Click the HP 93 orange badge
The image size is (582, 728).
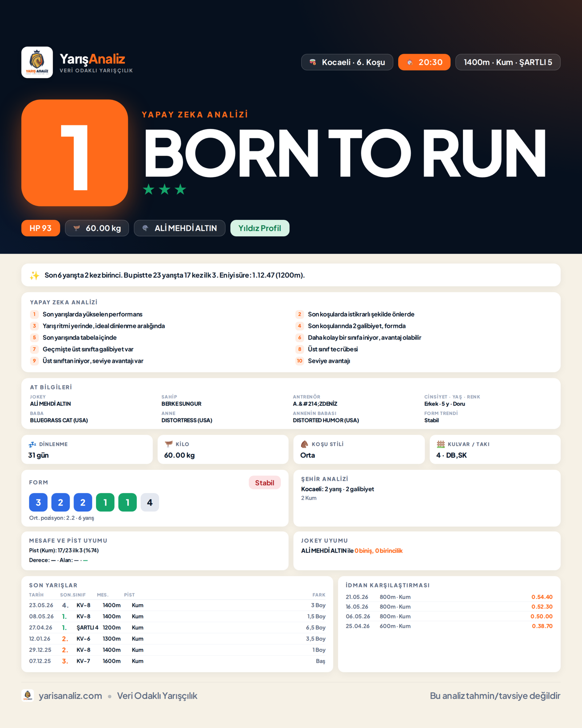[x=40, y=228]
